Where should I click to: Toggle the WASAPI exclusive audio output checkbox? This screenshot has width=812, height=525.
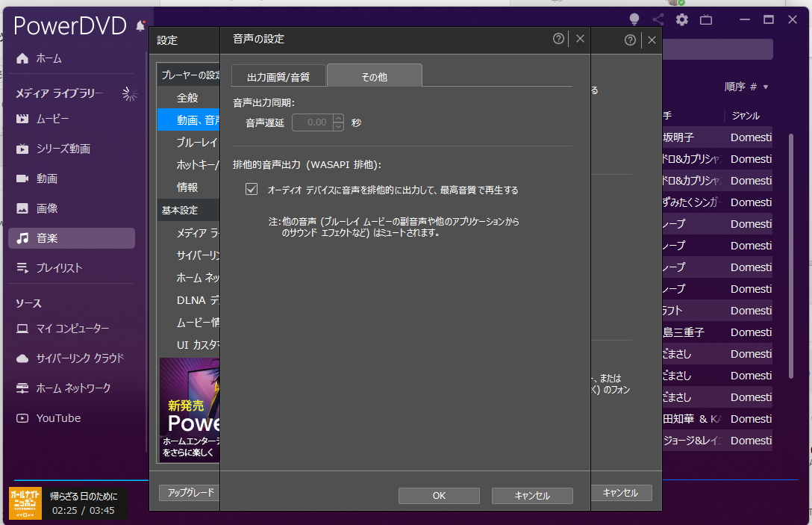252,190
